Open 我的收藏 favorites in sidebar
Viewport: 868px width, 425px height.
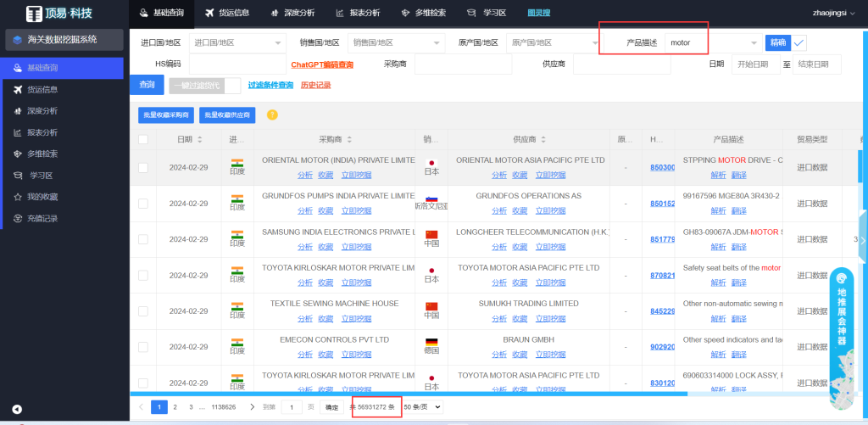tap(43, 197)
